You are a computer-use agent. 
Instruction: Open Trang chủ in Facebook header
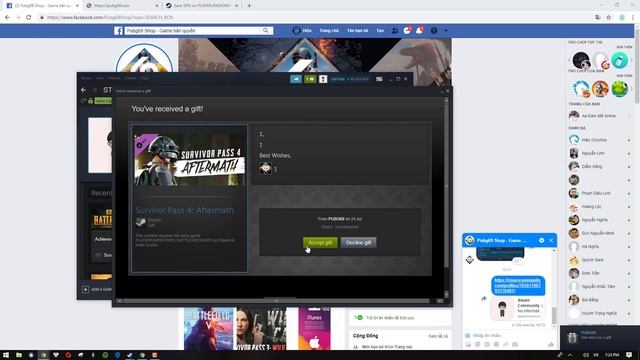(x=329, y=31)
